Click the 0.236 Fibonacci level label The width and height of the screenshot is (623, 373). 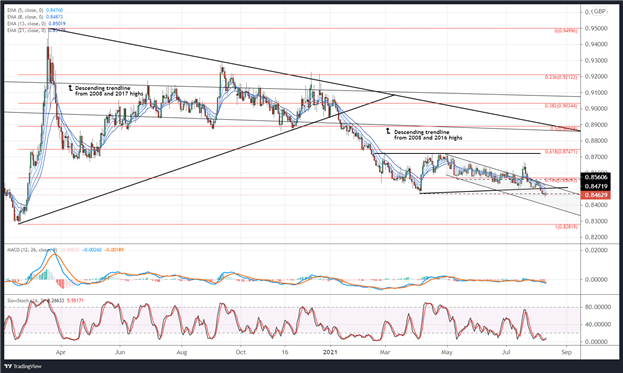561,77
